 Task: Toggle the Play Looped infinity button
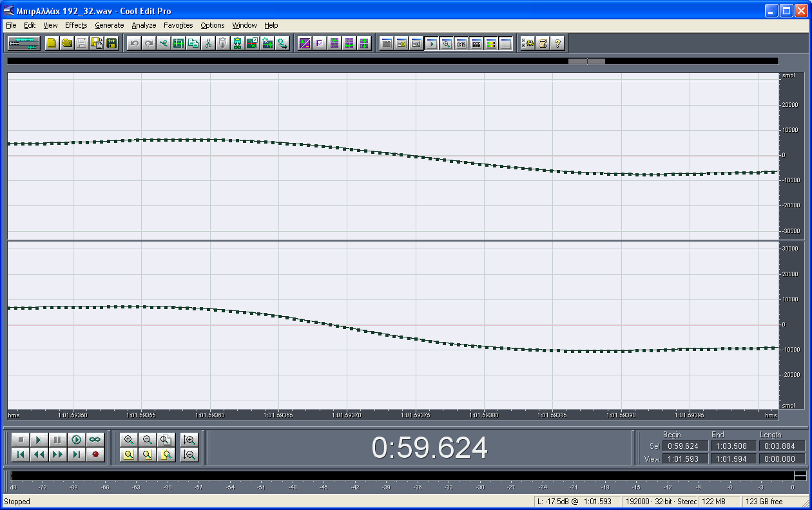(x=95, y=440)
